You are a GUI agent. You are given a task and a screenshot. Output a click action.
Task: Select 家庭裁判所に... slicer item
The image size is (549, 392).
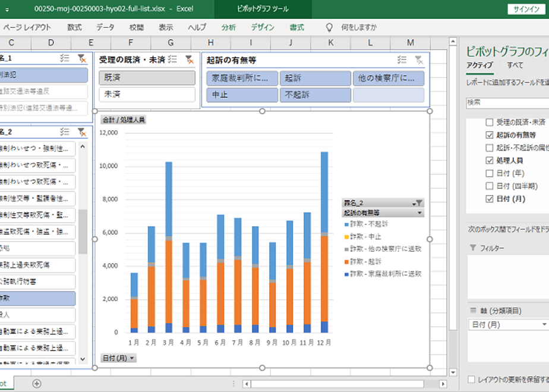pyautogui.click(x=242, y=78)
